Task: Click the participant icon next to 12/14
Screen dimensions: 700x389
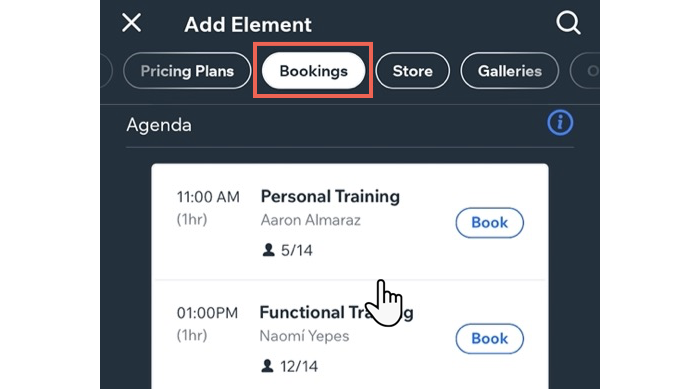Action: point(267,366)
